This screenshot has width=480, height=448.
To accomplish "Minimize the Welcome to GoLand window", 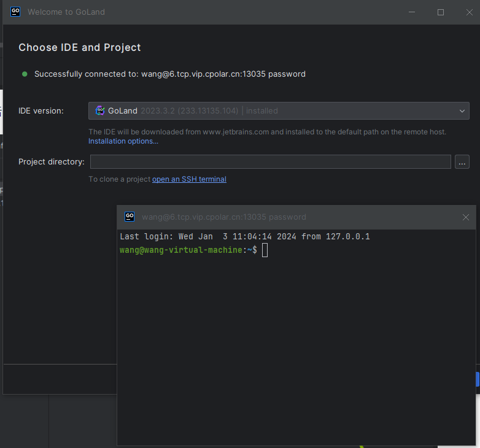I will 412,12.
